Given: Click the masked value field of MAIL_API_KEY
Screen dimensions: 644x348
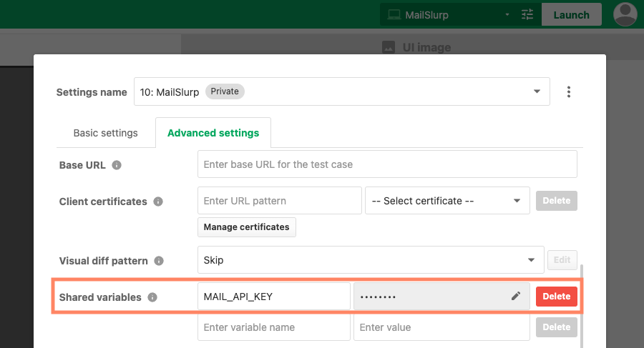Looking at the screenshot, I should (x=441, y=297).
